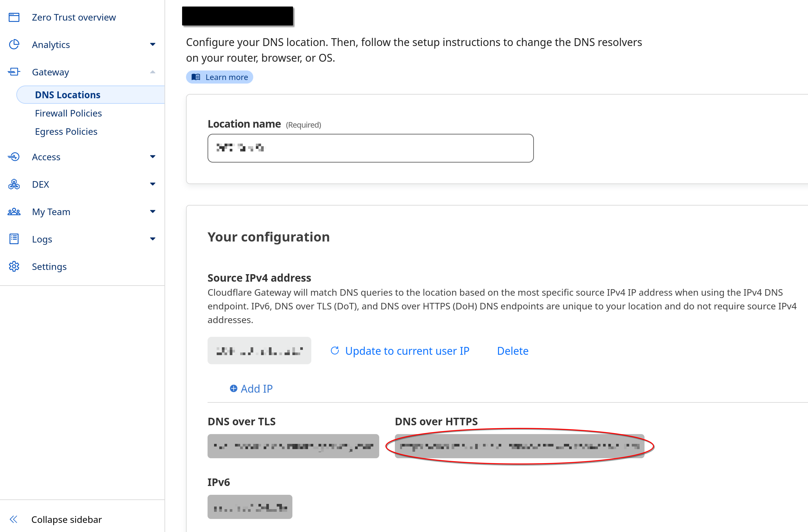Click the plus icon beside Add IP
Viewport: 808px width, 532px height.
234,388
